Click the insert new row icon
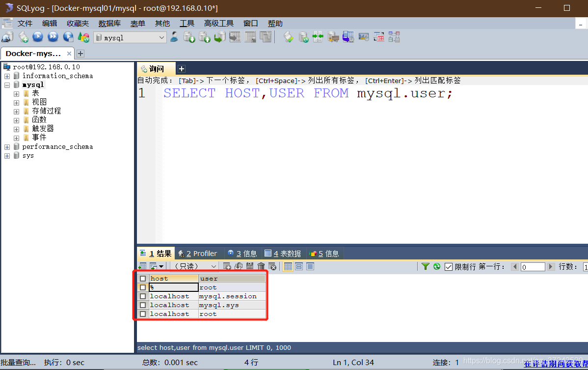This screenshot has height=370, width=588. tap(227, 266)
